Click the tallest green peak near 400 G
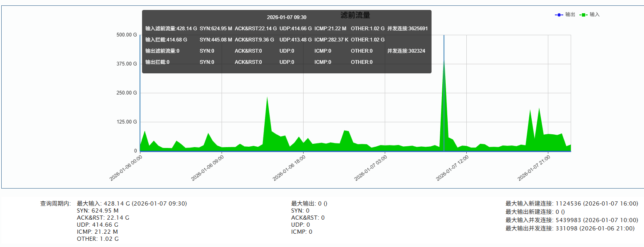This screenshot has width=644, height=247. pos(444,62)
